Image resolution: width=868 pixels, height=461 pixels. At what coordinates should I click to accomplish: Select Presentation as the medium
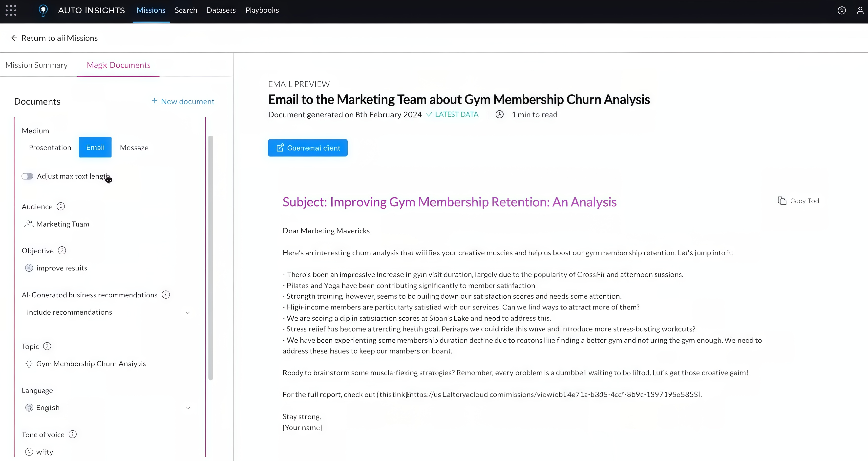point(50,148)
